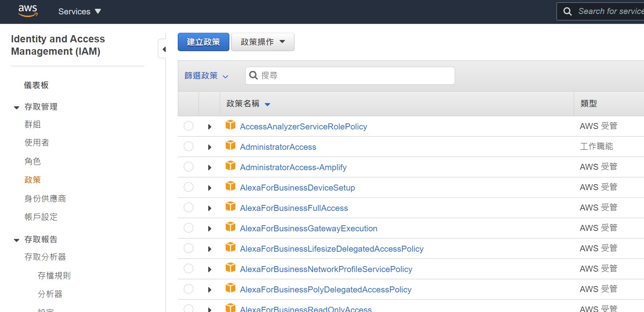The width and height of the screenshot is (644, 312).
Task: Expand details of AlexaForBusinessNetworkProfileServicePolicy row
Action: coord(210,269)
